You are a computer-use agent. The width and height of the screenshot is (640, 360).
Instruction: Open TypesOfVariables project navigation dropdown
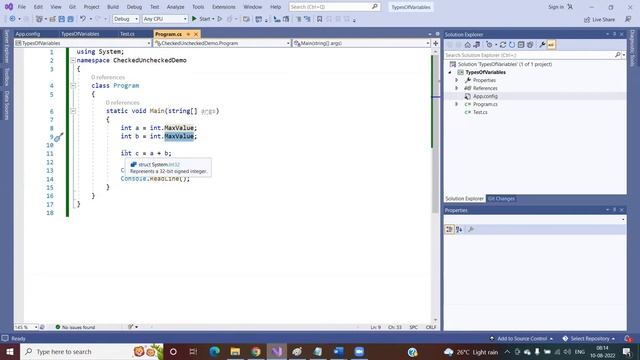tap(83, 43)
